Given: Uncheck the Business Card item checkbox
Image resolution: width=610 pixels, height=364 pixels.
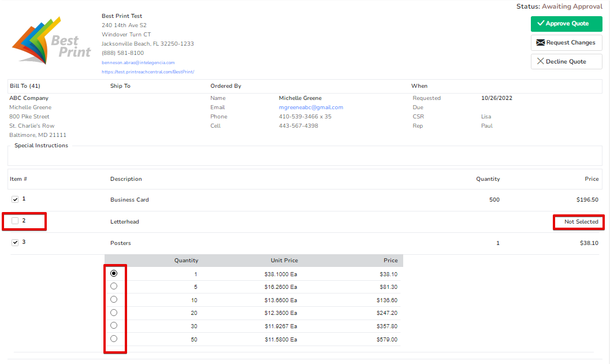Looking at the screenshot, I should [x=14, y=199].
